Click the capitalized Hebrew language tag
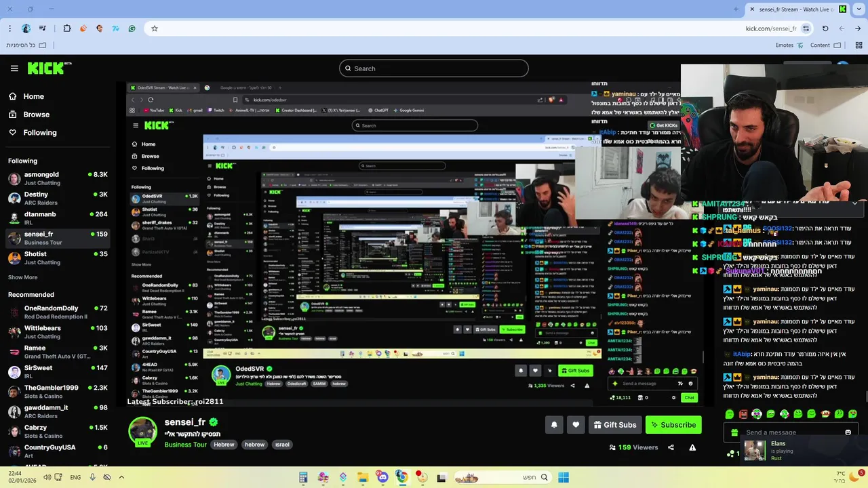The width and height of the screenshot is (868, 488). pyautogui.click(x=224, y=445)
